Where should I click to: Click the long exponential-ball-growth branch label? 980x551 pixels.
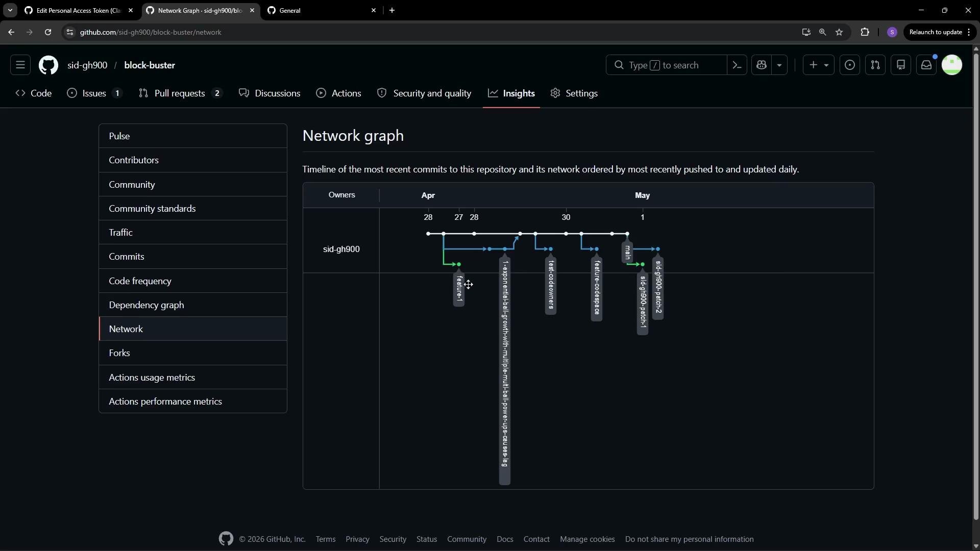(x=505, y=370)
